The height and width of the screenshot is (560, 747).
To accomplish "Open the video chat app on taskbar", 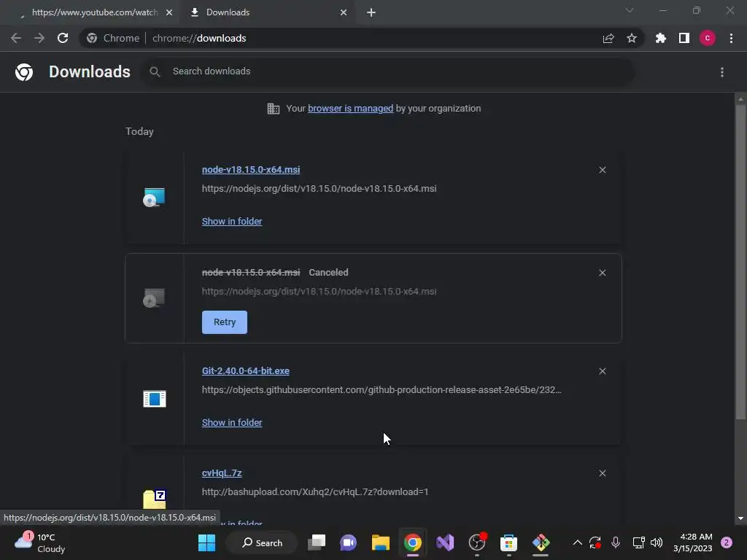I will (x=348, y=542).
